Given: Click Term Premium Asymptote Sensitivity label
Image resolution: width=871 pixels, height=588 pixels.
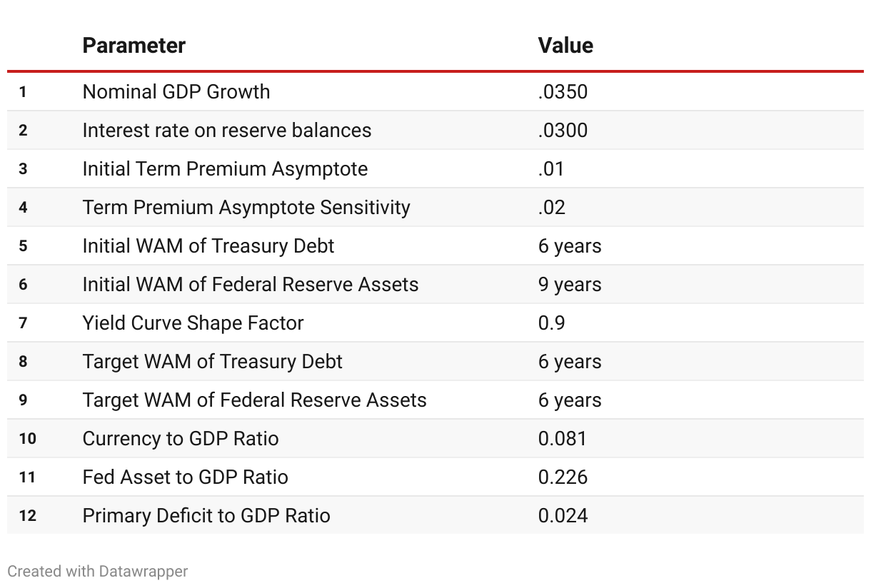Looking at the screenshot, I should (x=246, y=208).
